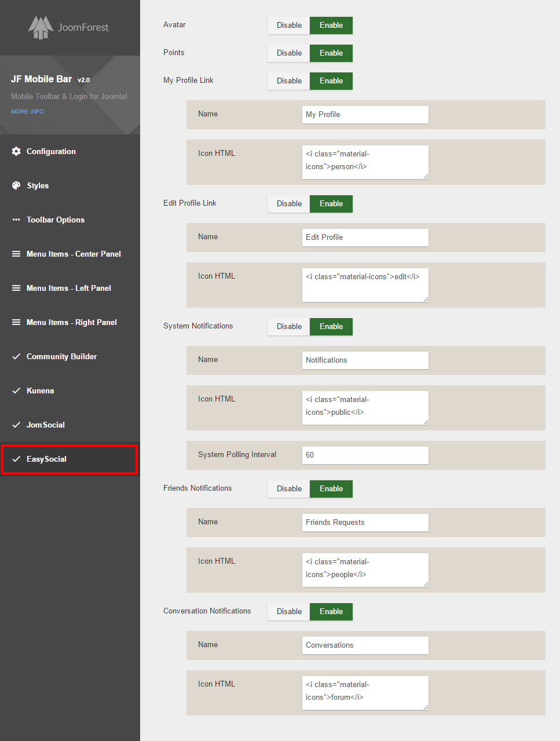Screen dimensions: 560x741
Task: Click the Edit Profile name input field
Action: point(365,238)
